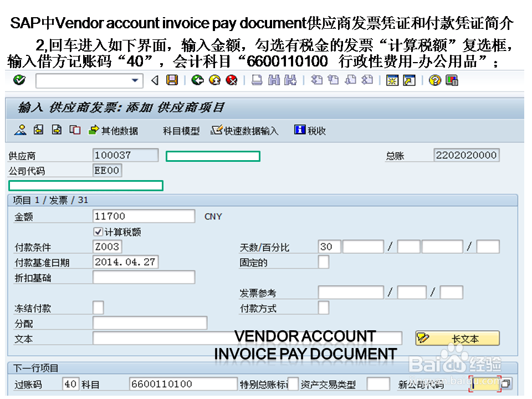Click the Last Page icon
Screen dimensions: 532x399
tap(367, 80)
